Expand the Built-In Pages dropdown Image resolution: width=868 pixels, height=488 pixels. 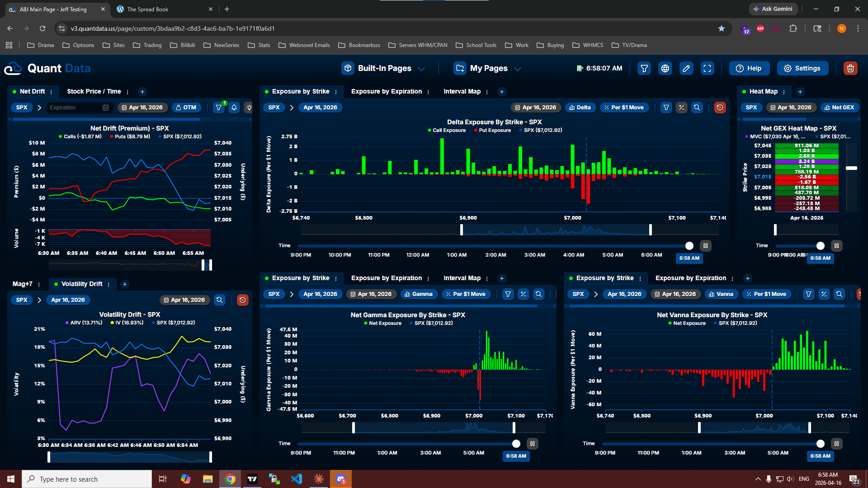pyautogui.click(x=384, y=68)
